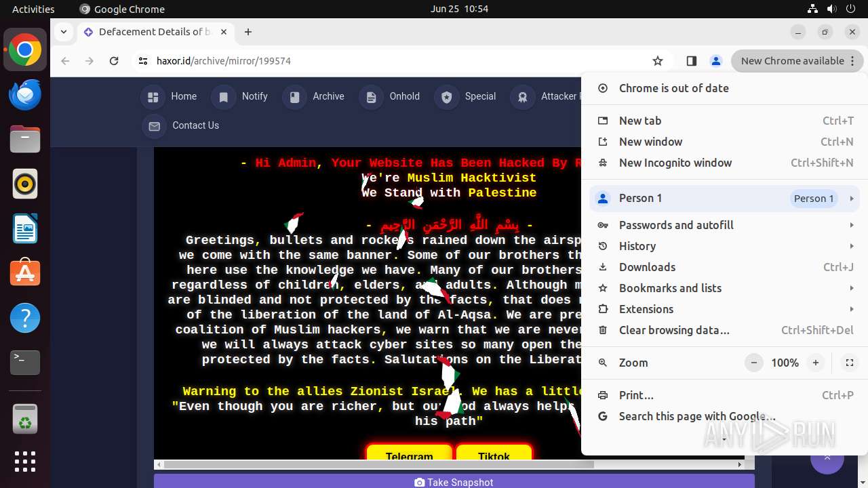The width and height of the screenshot is (868, 488).
Task: Open Google Chrome from the dock
Action: point(25,50)
